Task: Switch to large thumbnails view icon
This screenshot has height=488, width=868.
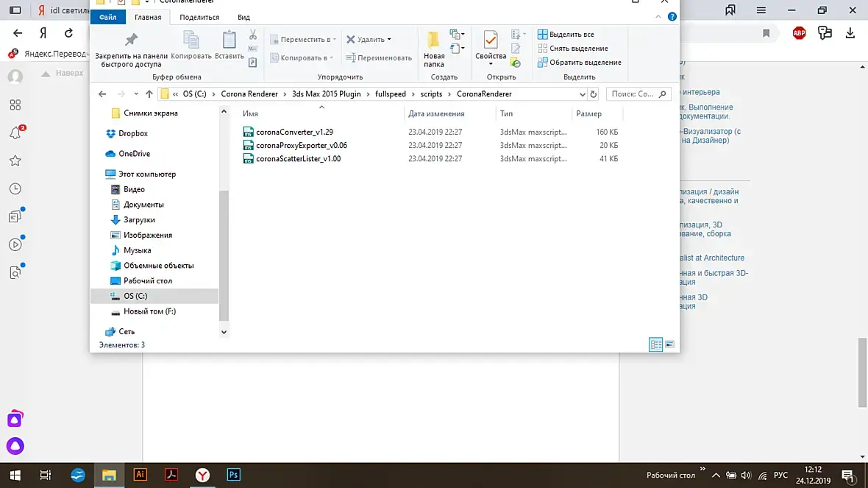Action: coord(670,344)
